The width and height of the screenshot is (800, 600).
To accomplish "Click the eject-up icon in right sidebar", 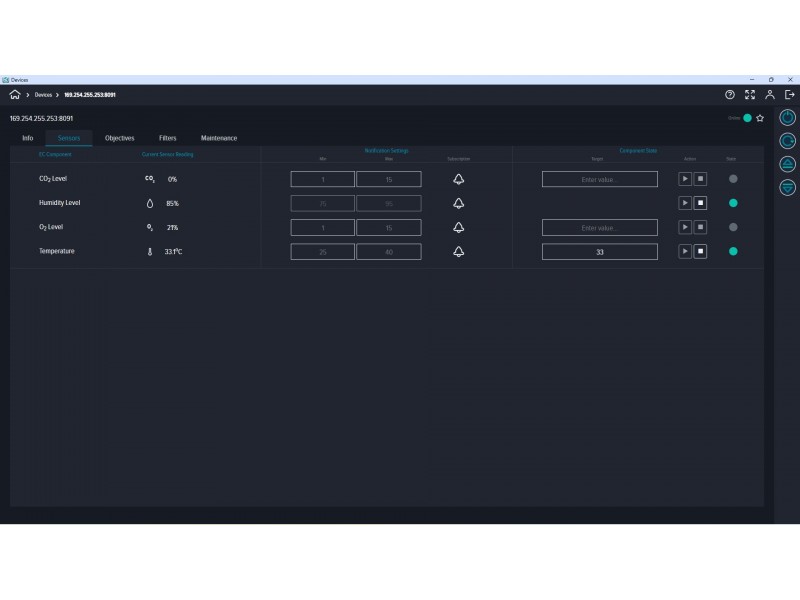I will pyautogui.click(x=787, y=164).
